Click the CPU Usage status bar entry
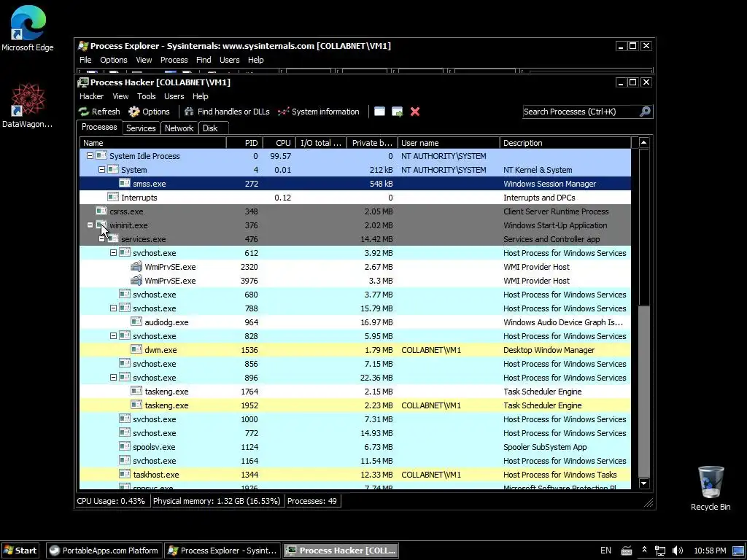 point(111,501)
